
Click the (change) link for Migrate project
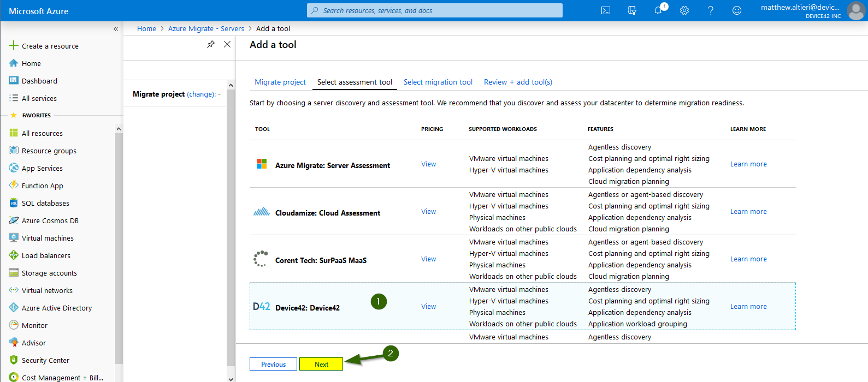click(202, 94)
